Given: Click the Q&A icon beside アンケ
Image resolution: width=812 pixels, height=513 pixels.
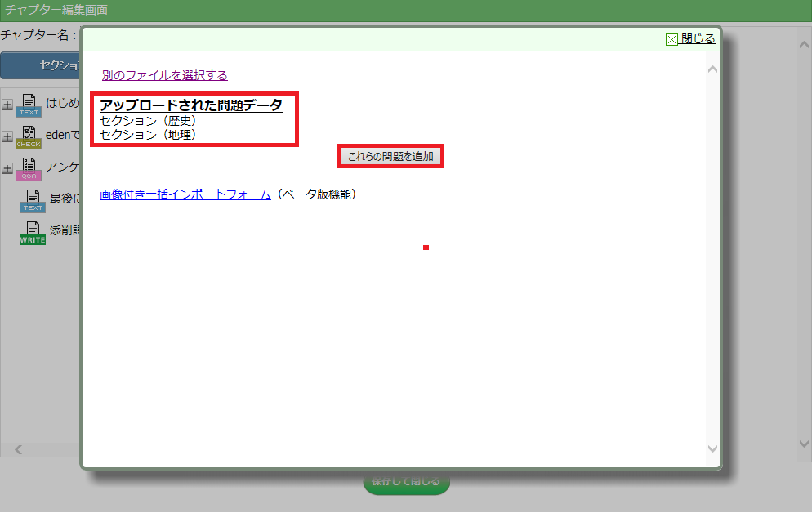Looking at the screenshot, I should (29, 169).
